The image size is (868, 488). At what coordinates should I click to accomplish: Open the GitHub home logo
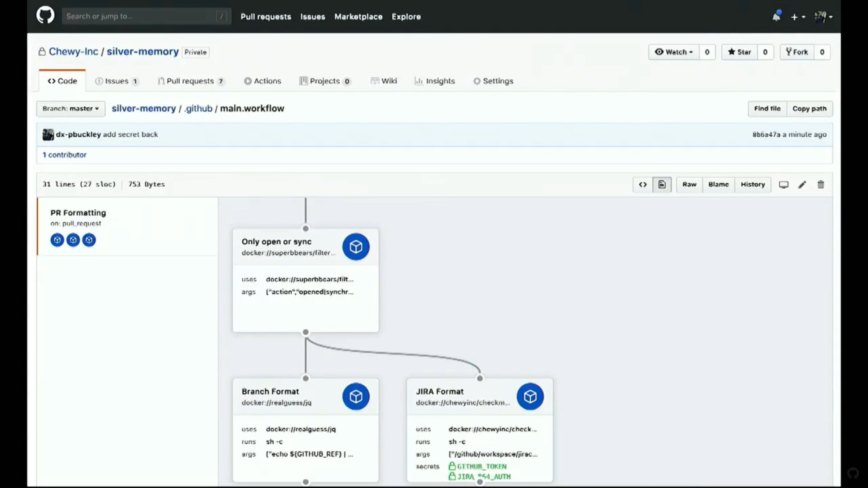[x=45, y=16]
